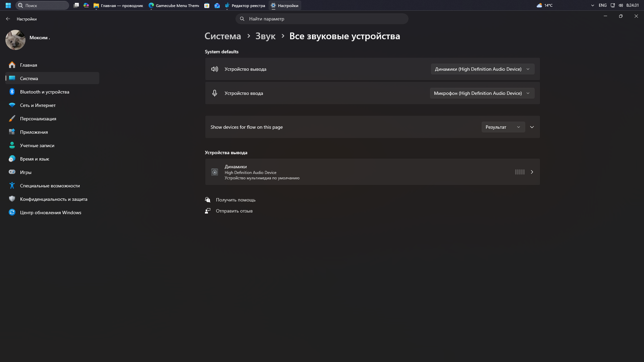Viewport: 644px width, 362px height.
Task: Open the Результат flow dropdown
Action: (503, 127)
